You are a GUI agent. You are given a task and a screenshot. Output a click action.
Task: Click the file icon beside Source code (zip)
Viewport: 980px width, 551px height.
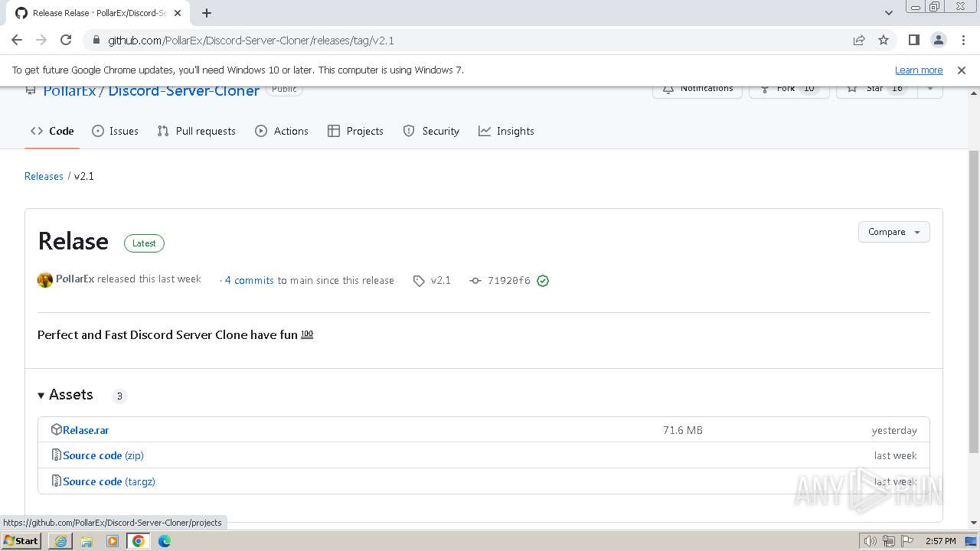click(56, 455)
